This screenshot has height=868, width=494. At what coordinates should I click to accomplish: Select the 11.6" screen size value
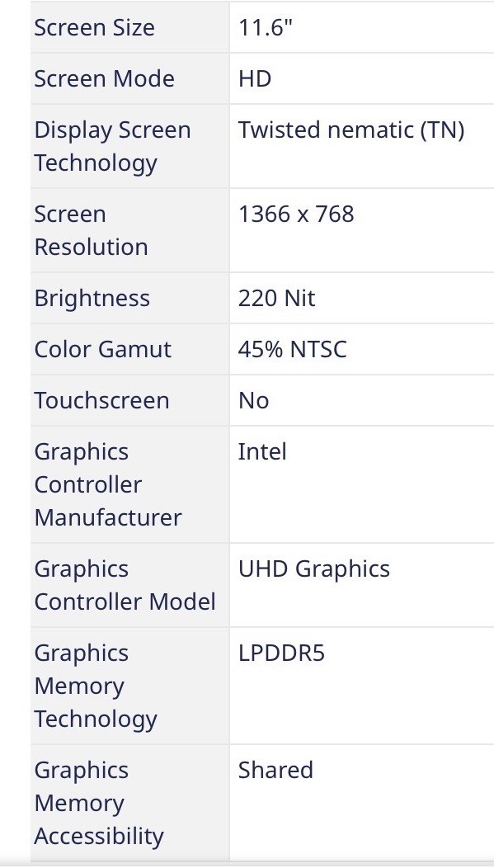[265, 27]
